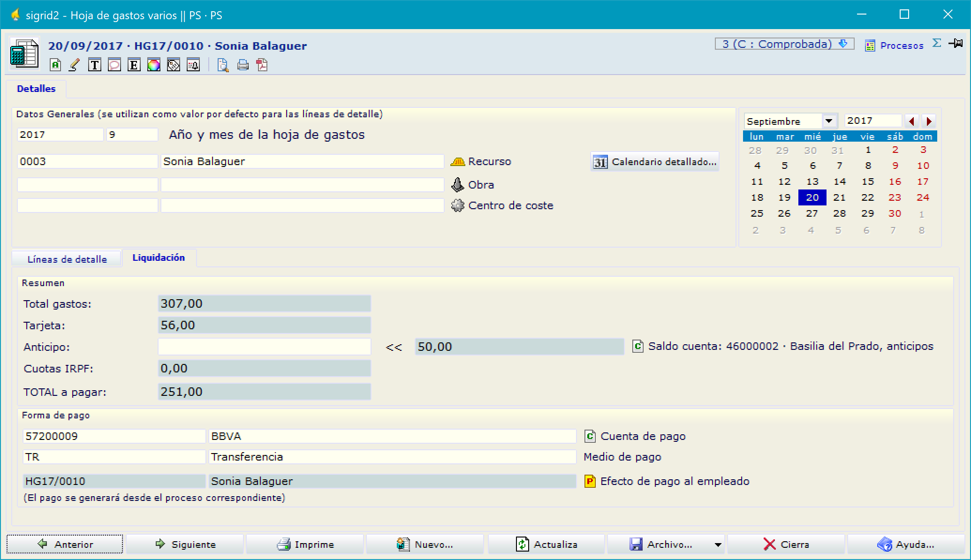This screenshot has height=560, width=971.
Task: Open the speech bubble comments icon
Action: pyautogui.click(x=114, y=65)
